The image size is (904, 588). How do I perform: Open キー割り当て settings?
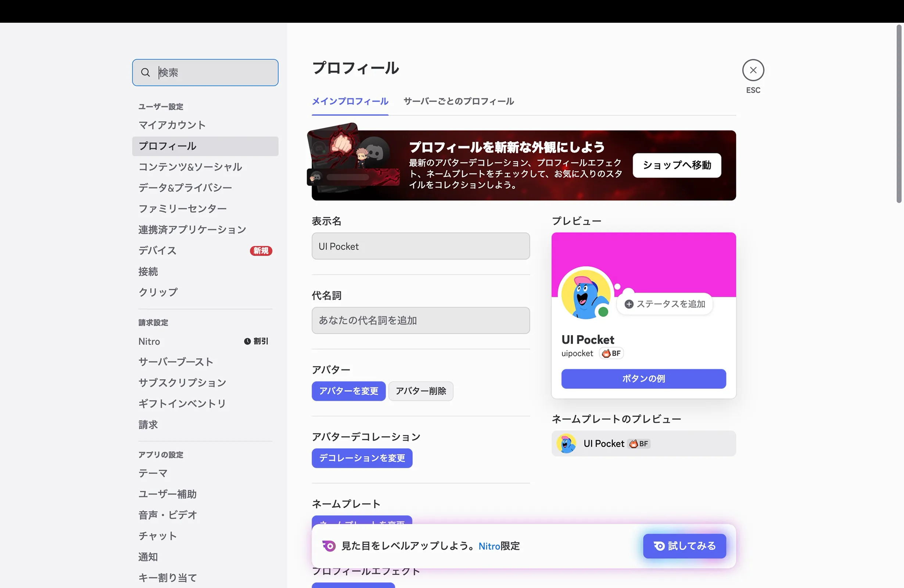coord(205,578)
